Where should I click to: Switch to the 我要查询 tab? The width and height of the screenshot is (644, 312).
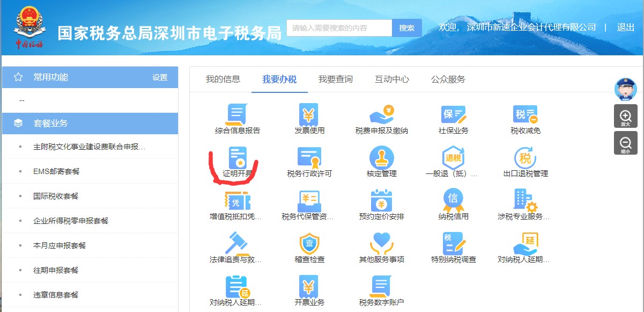336,79
